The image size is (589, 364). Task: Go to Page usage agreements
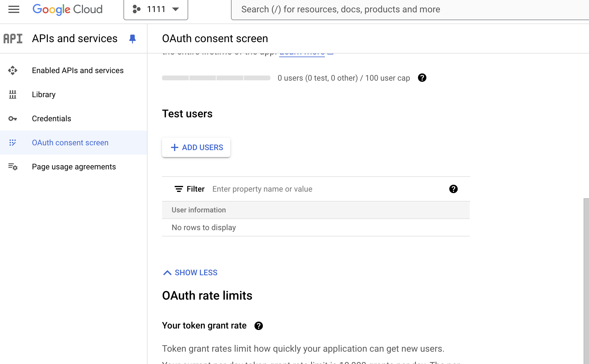click(x=74, y=167)
